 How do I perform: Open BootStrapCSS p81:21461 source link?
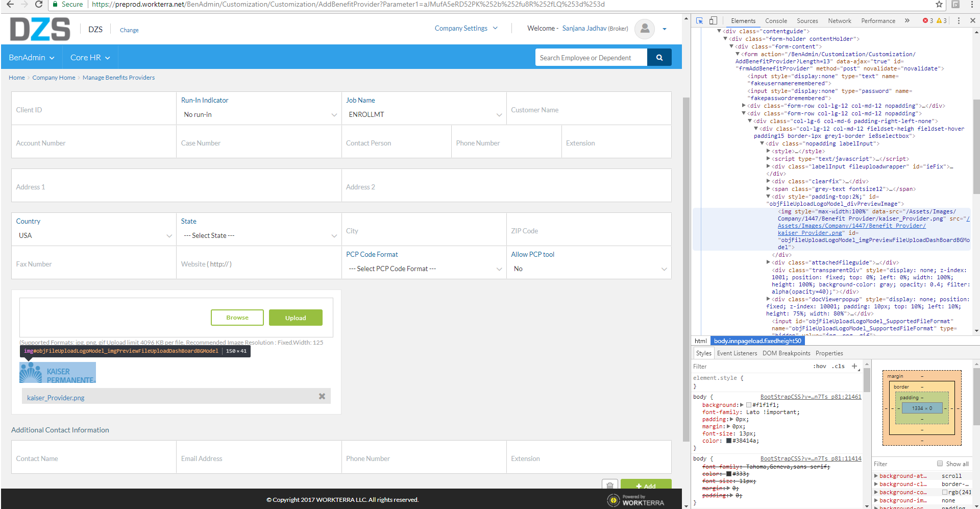click(x=811, y=397)
